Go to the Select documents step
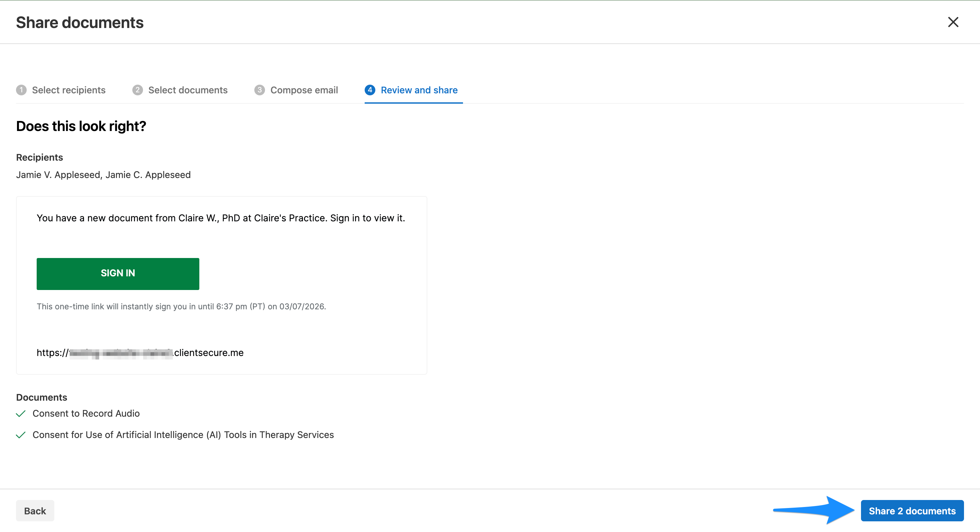The image size is (980, 532). click(180, 90)
